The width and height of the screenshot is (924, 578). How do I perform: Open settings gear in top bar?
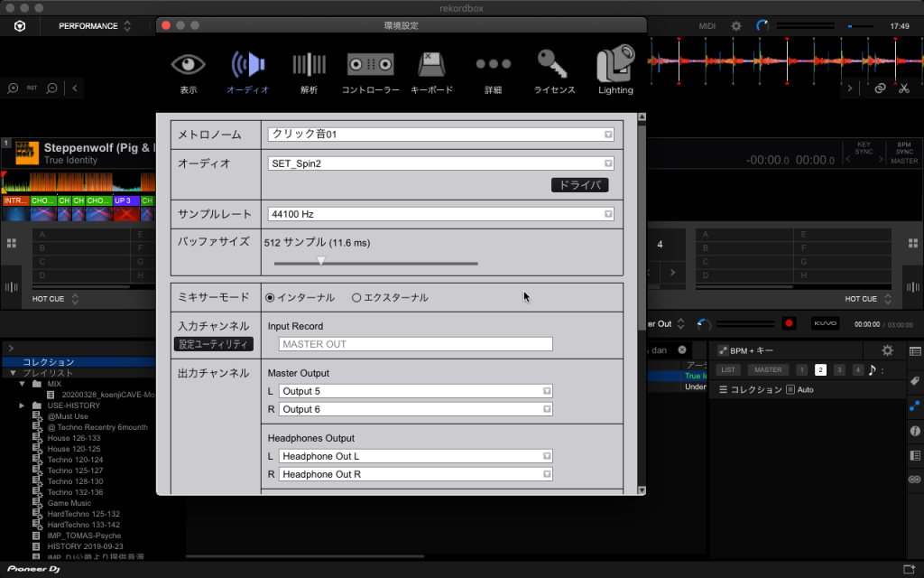pyautogui.click(x=736, y=26)
